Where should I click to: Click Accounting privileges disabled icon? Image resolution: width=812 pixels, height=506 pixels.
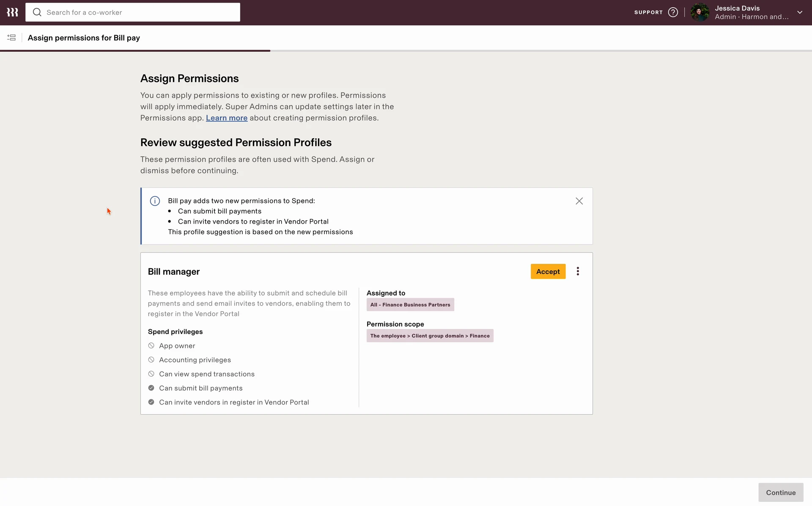(151, 360)
